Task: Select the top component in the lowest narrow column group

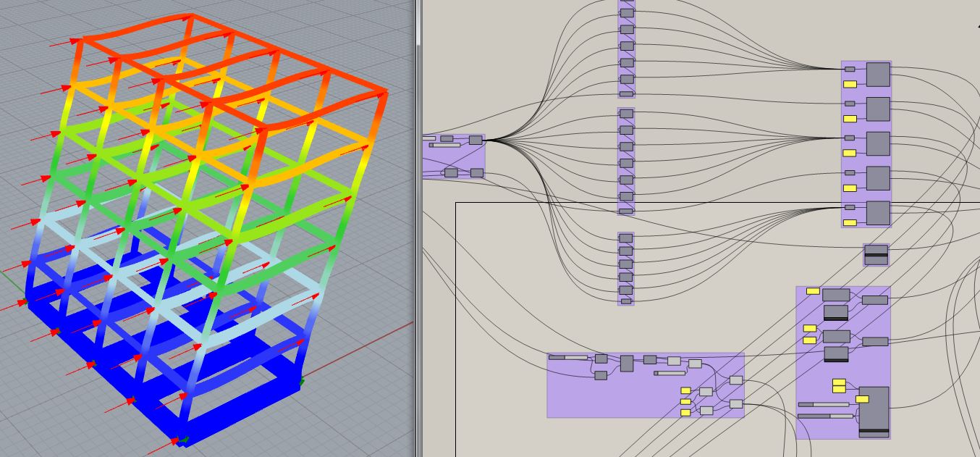Action: [627, 238]
